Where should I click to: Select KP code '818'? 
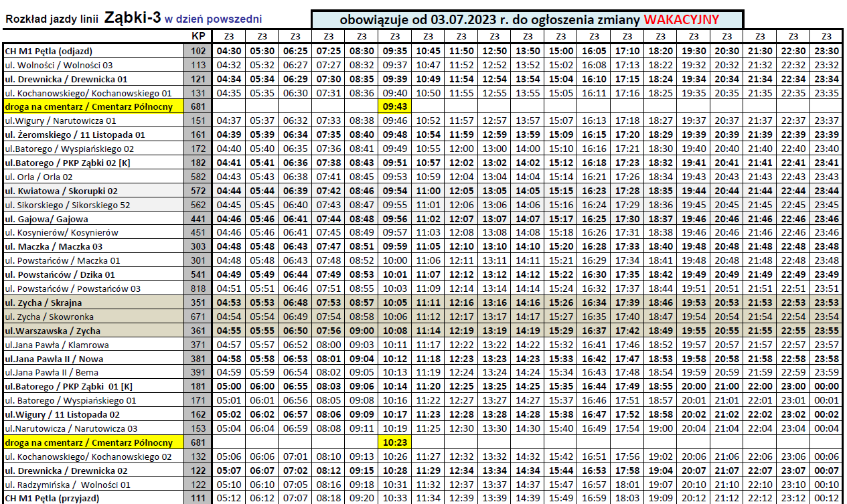click(x=198, y=288)
